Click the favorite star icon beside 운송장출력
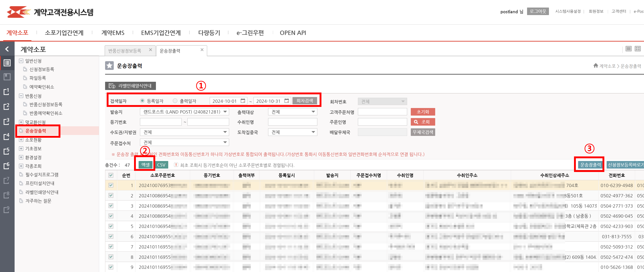 [x=109, y=66]
